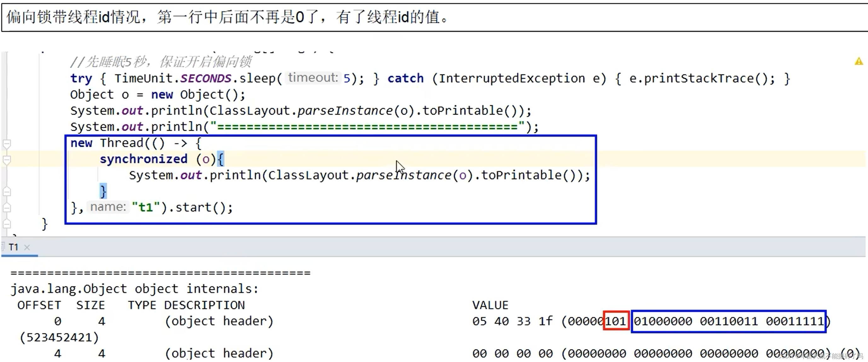This screenshot has height=362, width=868.
Task: Click the 'name:' inlay hint before "t1"
Action: coord(108,207)
